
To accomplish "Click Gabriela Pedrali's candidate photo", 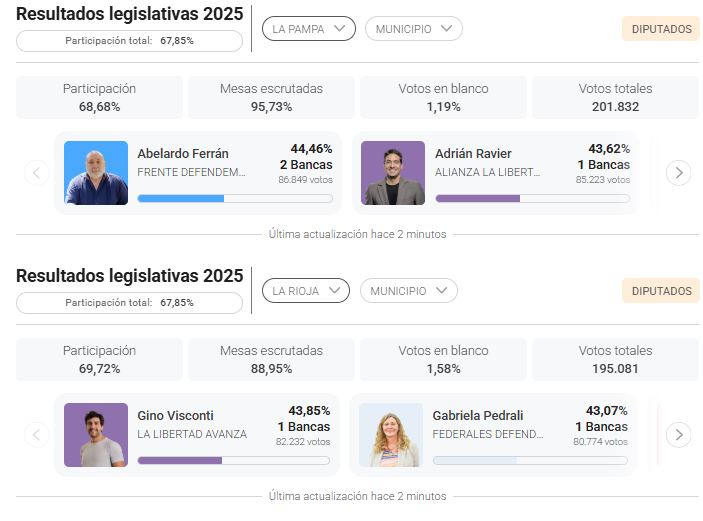I will (391, 435).
